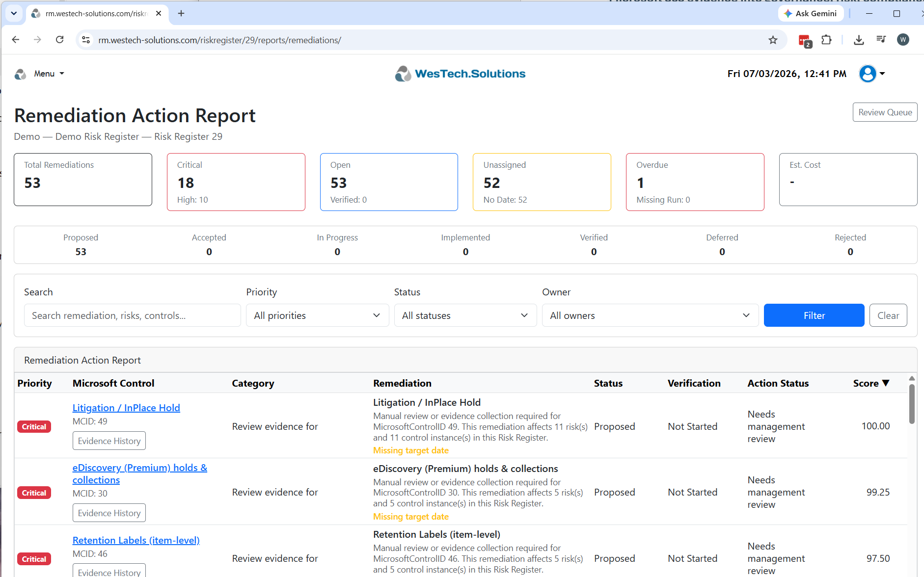Click the browser back arrow
This screenshot has width=924, height=577.
tap(16, 40)
